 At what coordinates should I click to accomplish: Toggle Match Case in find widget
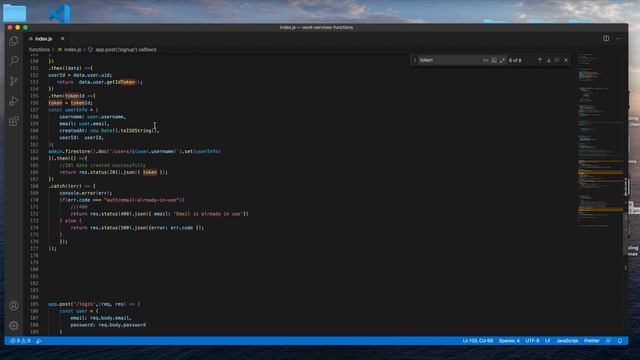coord(485,60)
